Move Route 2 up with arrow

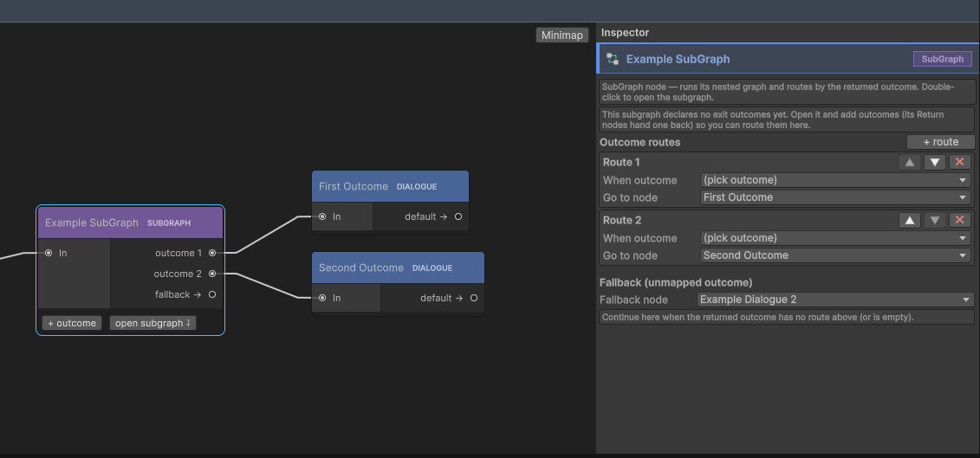click(x=909, y=220)
